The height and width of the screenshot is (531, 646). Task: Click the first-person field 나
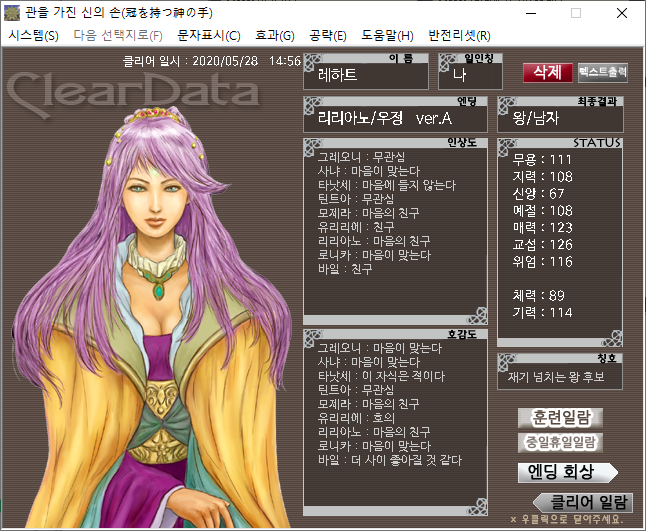pyautogui.click(x=470, y=71)
